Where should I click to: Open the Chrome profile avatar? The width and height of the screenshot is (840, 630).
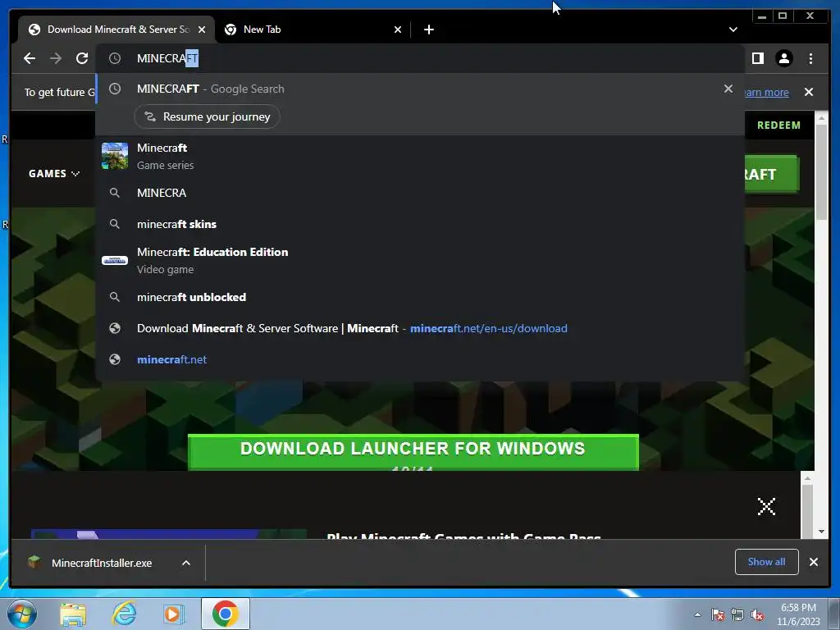(x=784, y=58)
